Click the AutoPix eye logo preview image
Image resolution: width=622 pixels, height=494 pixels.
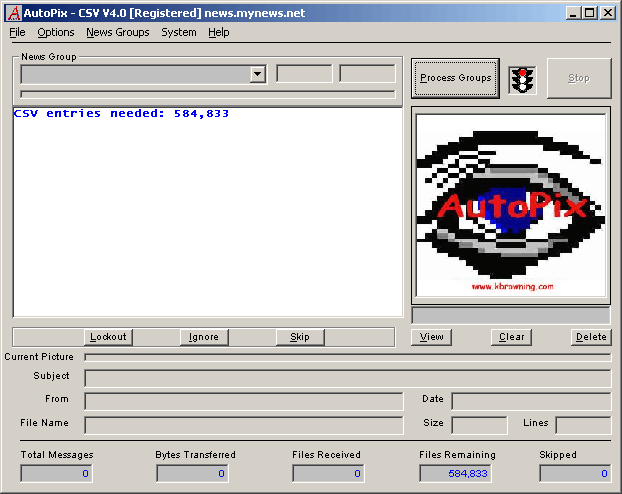pyautogui.click(x=511, y=205)
